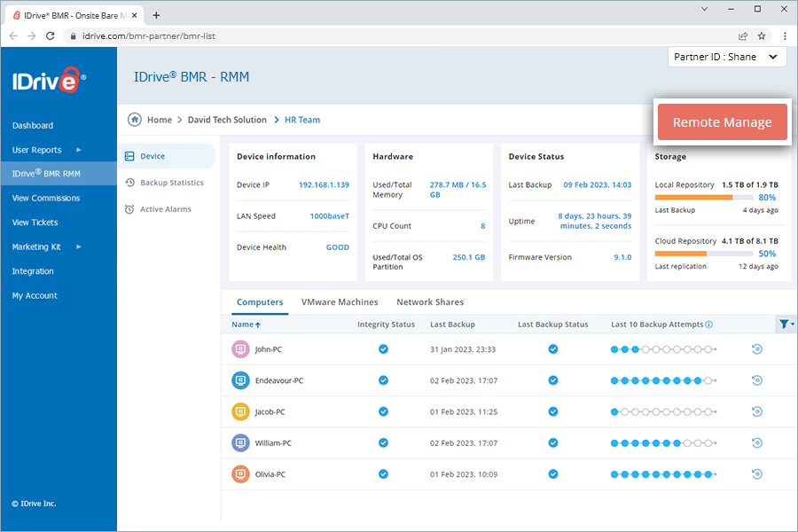Expand the User Reports submenu arrow
Screen dimensions: 798x532
(78, 150)
